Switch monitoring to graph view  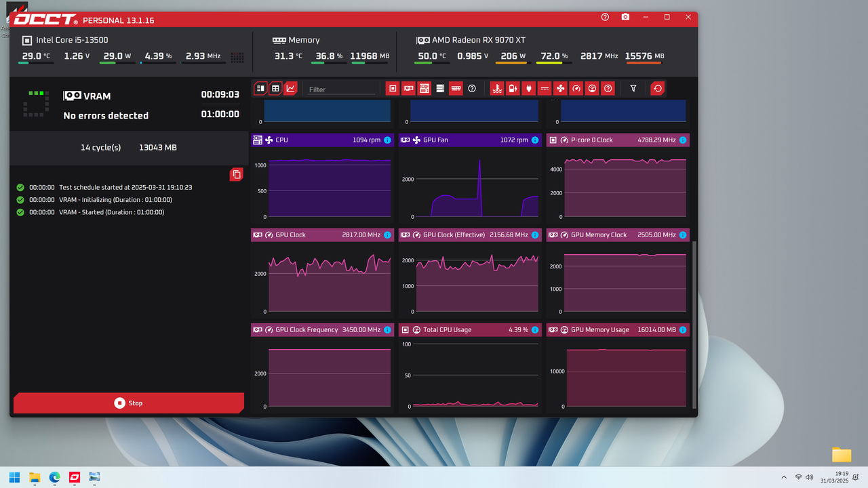(290, 88)
